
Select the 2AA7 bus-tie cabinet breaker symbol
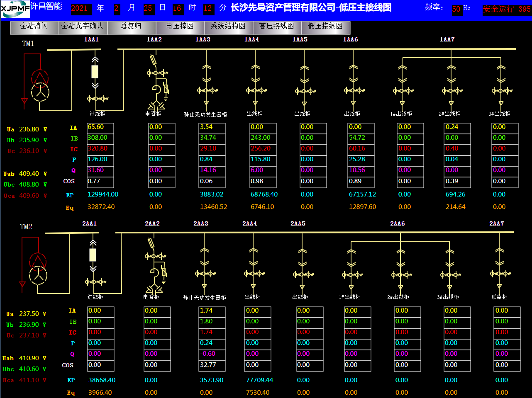pos(500,273)
